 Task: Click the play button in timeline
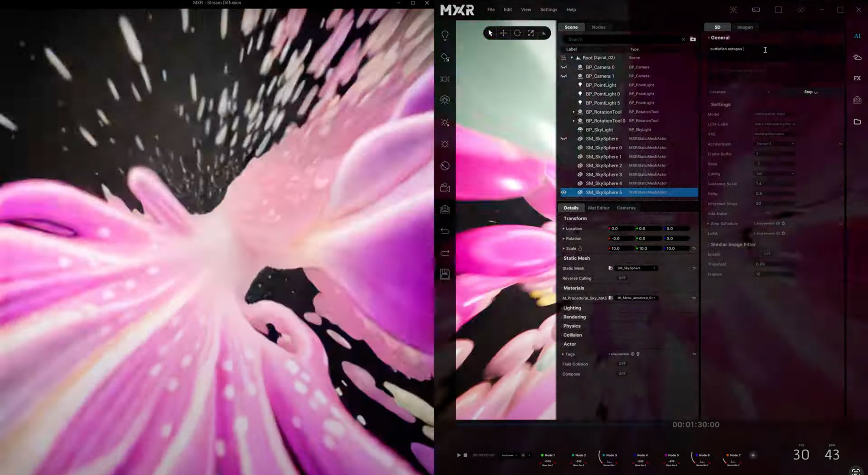pyautogui.click(x=459, y=455)
